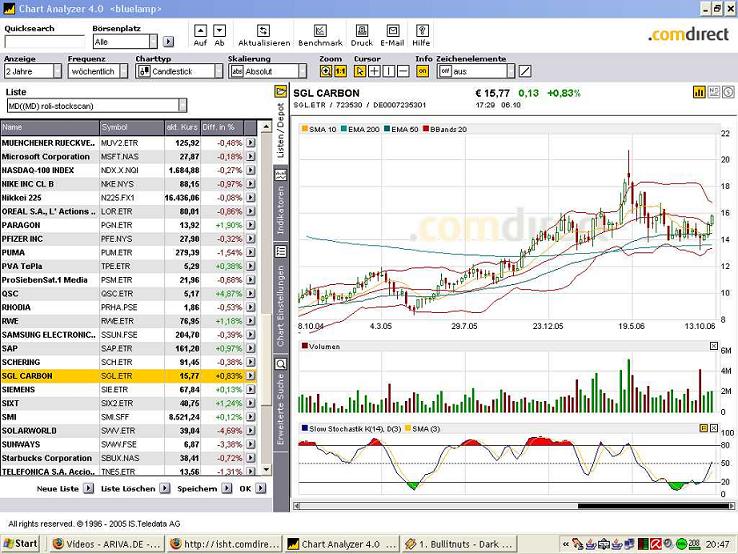Switch to Videos - ARIVA.DE taskbar window
The image size is (738, 554).
pos(106,544)
